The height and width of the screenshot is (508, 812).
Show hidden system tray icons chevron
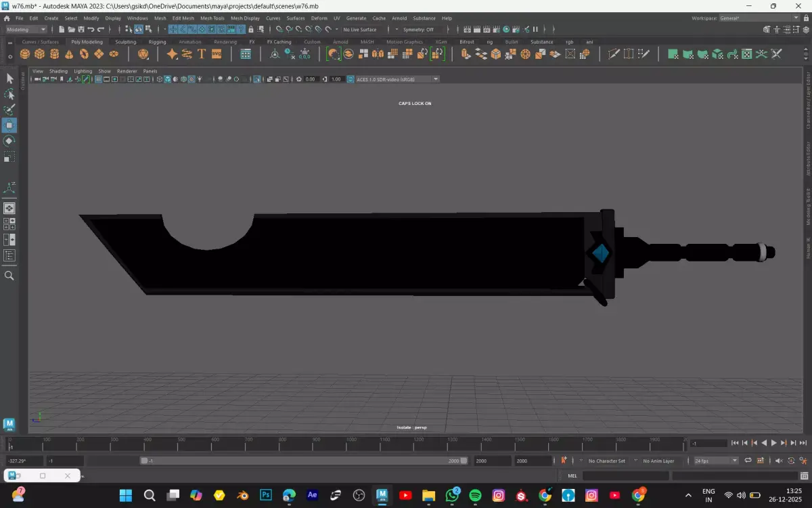click(x=688, y=496)
